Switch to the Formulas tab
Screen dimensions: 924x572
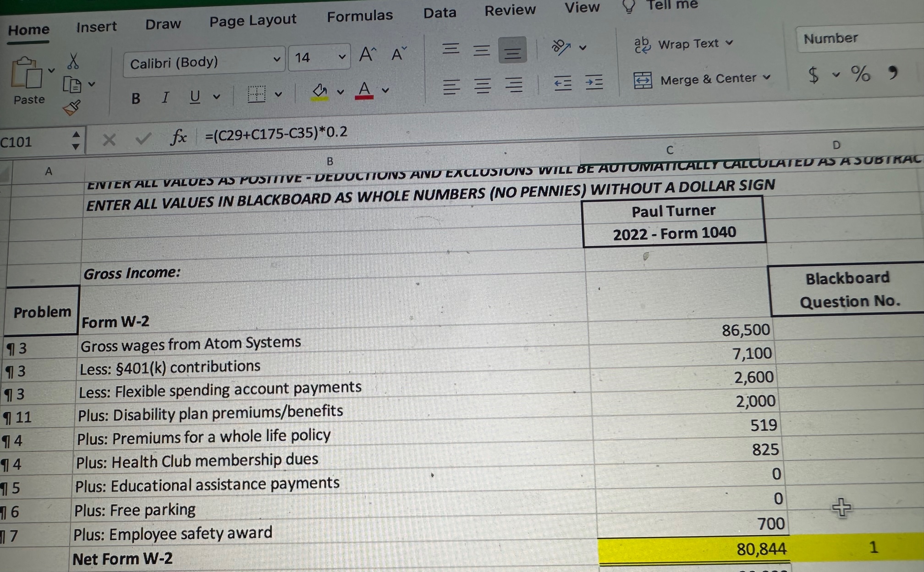[x=360, y=15]
